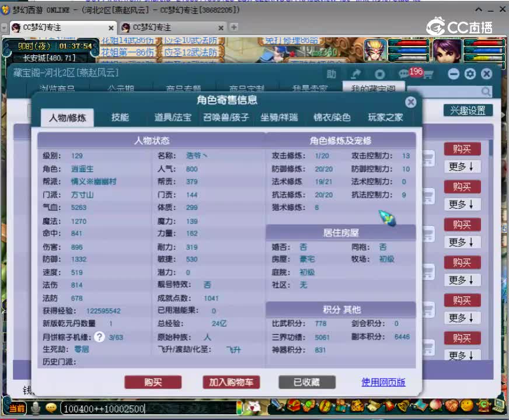Click the 逍遥生 role value
509x420 pixels.
point(82,169)
